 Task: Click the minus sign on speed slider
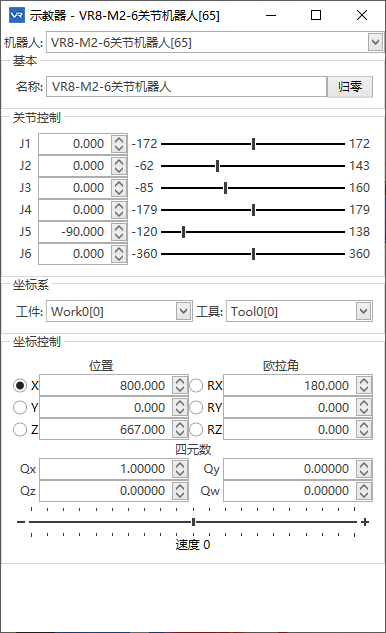tap(21, 522)
